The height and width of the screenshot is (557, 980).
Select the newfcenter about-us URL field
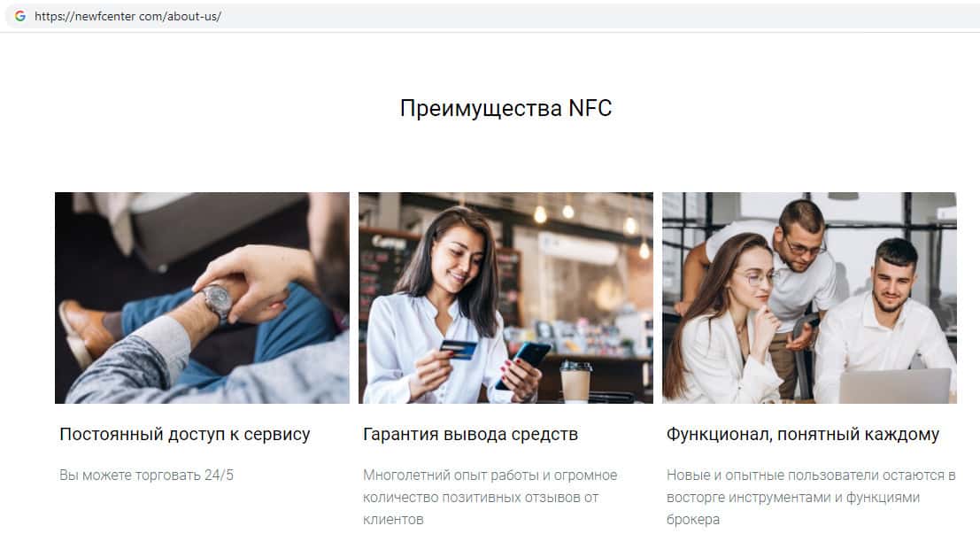point(494,16)
